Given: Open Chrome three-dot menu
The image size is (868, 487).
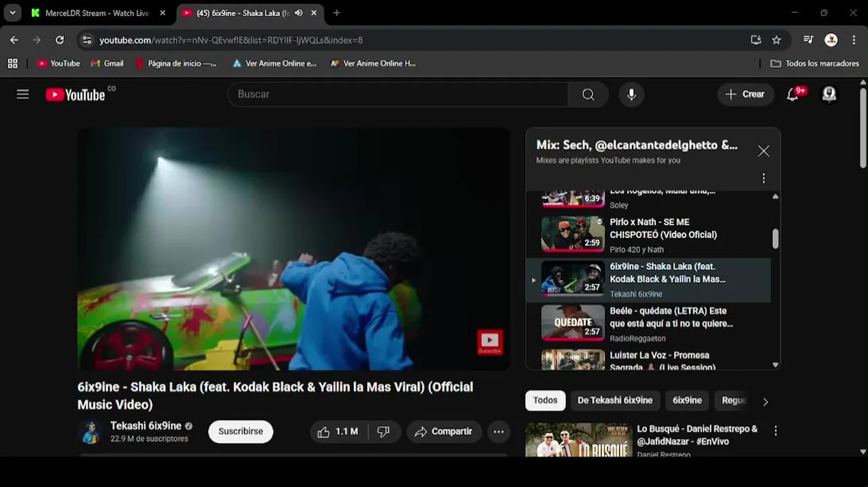Looking at the screenshot, I should (854, 40).
